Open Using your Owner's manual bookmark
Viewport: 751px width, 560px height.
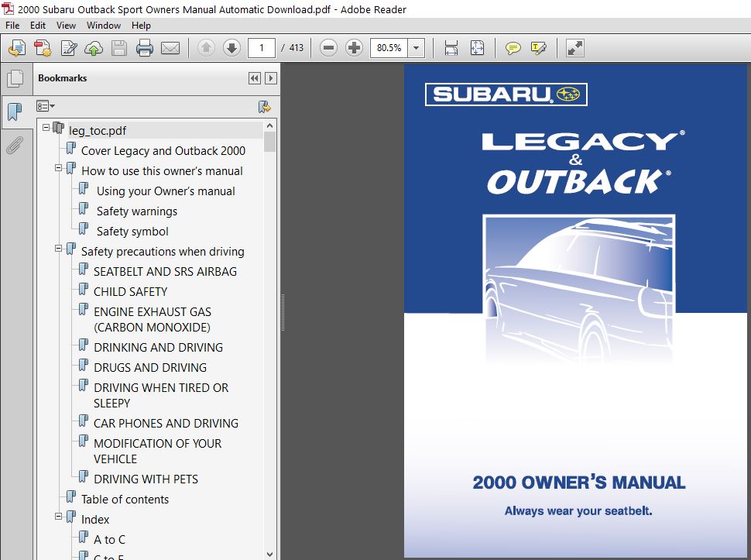(x=166, y=191)
